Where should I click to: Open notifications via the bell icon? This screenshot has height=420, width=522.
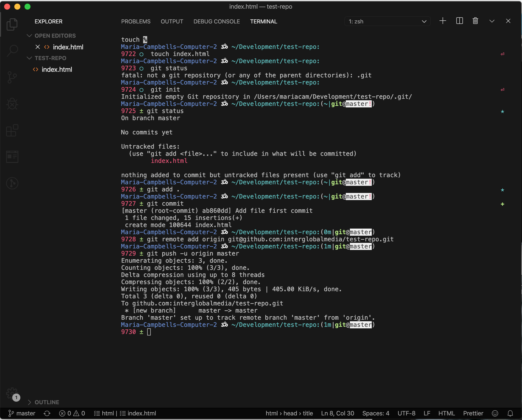pos(511,413)
